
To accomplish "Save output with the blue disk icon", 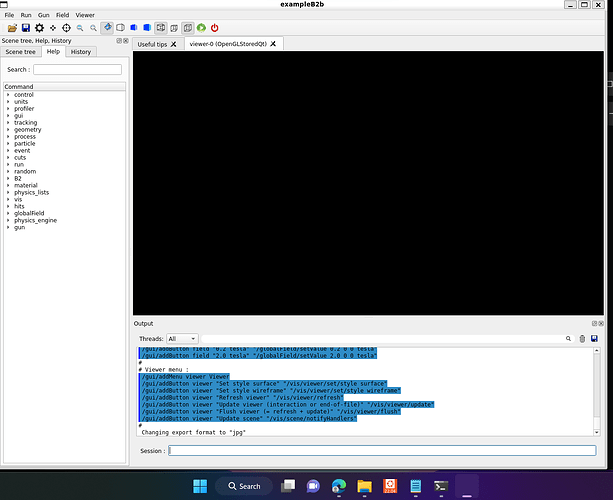I will (594, 339).
